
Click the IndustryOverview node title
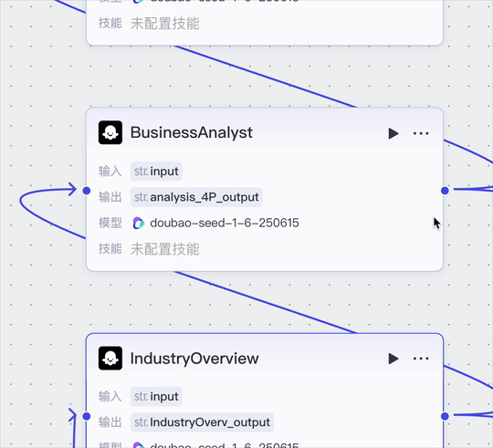click(194, 359)
